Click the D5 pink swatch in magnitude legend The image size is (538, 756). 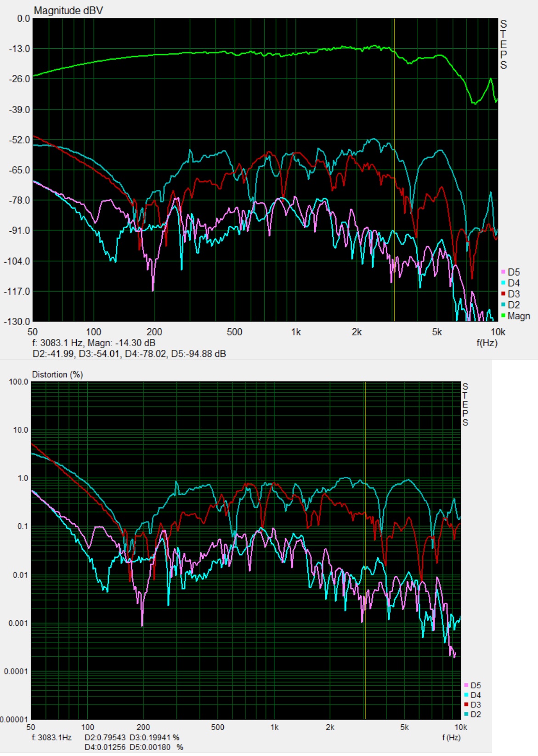coord(504,272)
